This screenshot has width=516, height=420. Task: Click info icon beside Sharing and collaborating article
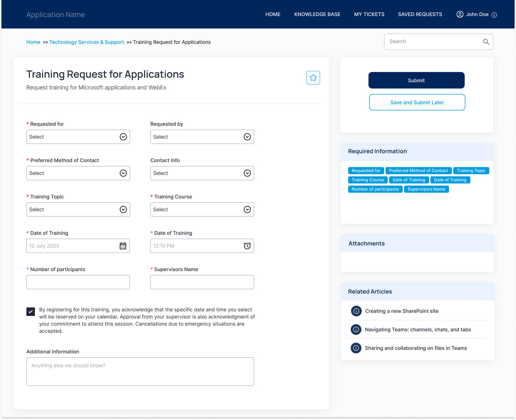pyautogui.click(x=356, y=348)
